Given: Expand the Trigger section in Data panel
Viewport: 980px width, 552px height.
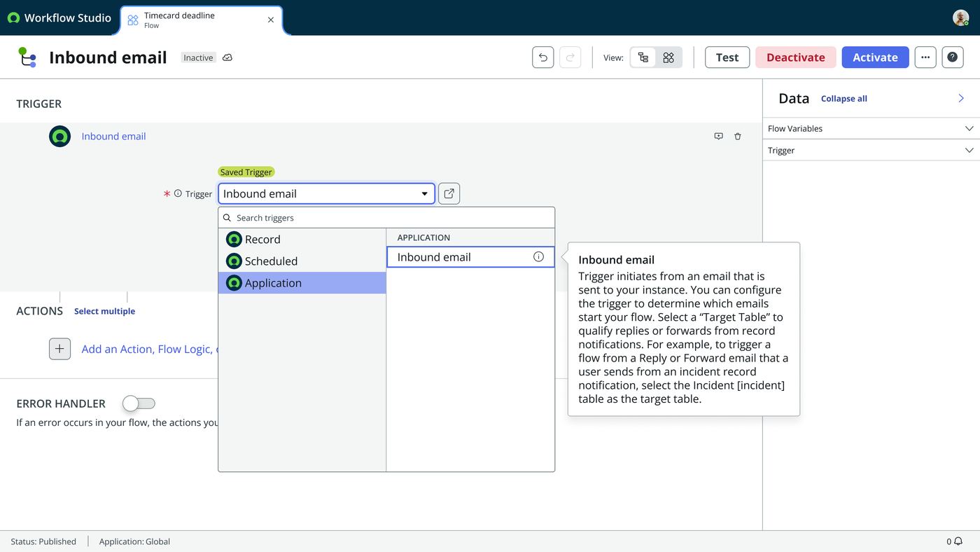Looking at the screenshot, I should (x=871, y=150).
